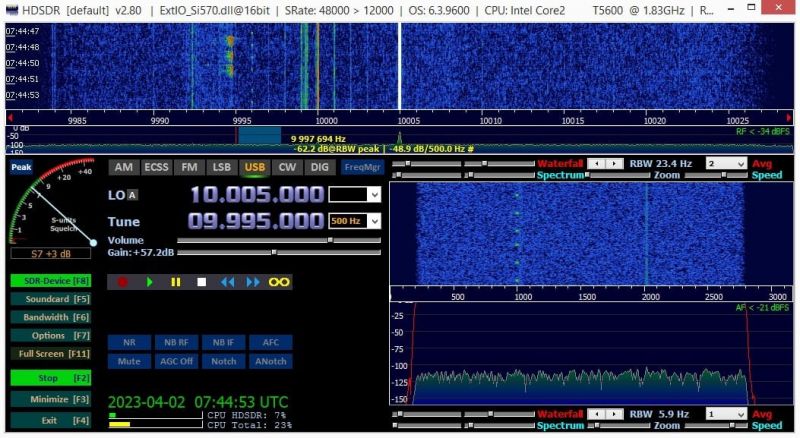Toggle the ANotch auto notch button
Viewport: 800px width, 438px height.
tap(270, 361)
